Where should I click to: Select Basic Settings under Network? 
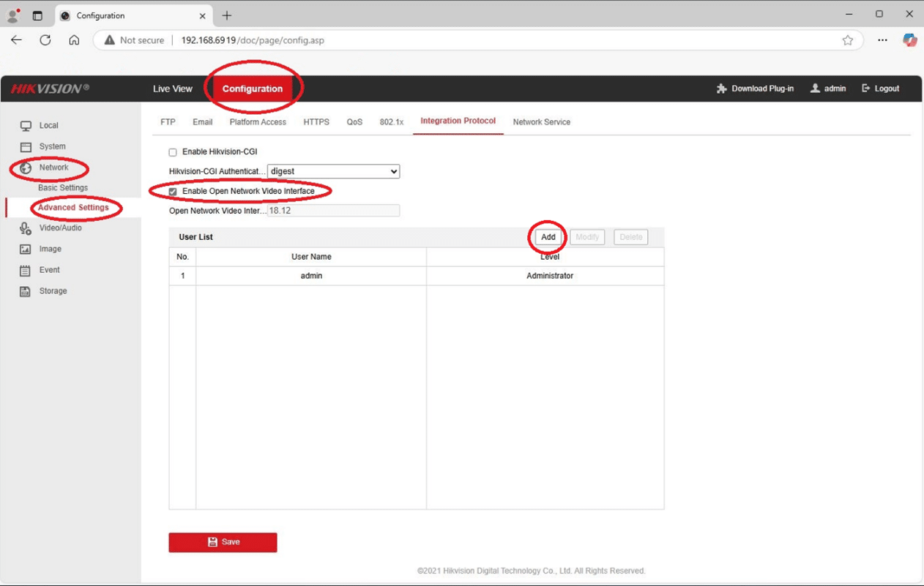(x=63, y=188)
